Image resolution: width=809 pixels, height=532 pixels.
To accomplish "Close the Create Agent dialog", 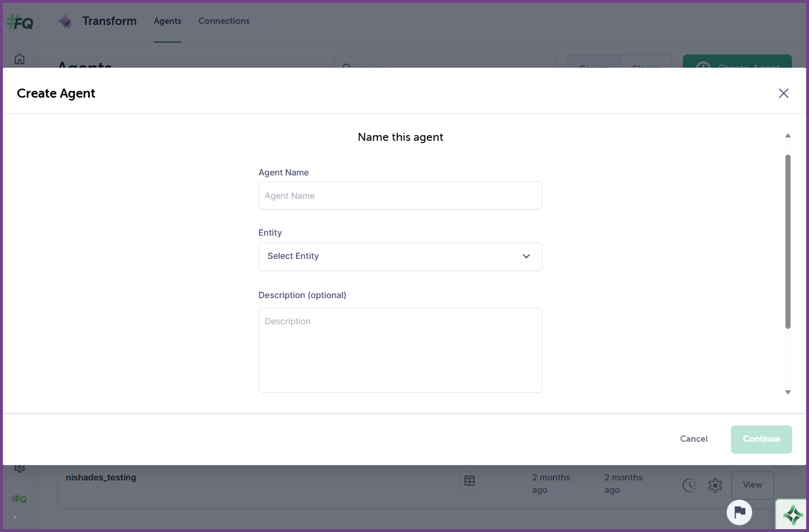I will point(783,93).
